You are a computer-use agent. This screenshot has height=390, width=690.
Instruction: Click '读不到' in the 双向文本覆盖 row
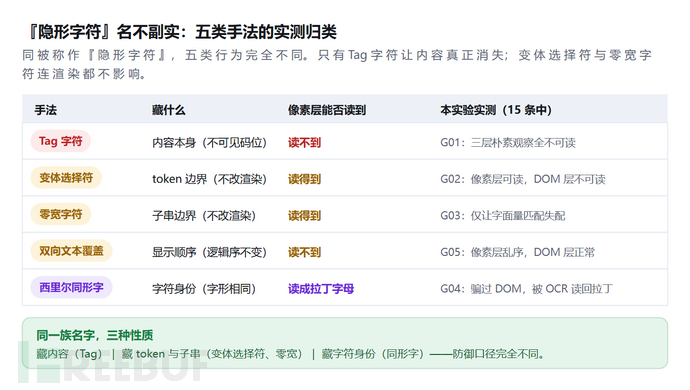[305, 252]
